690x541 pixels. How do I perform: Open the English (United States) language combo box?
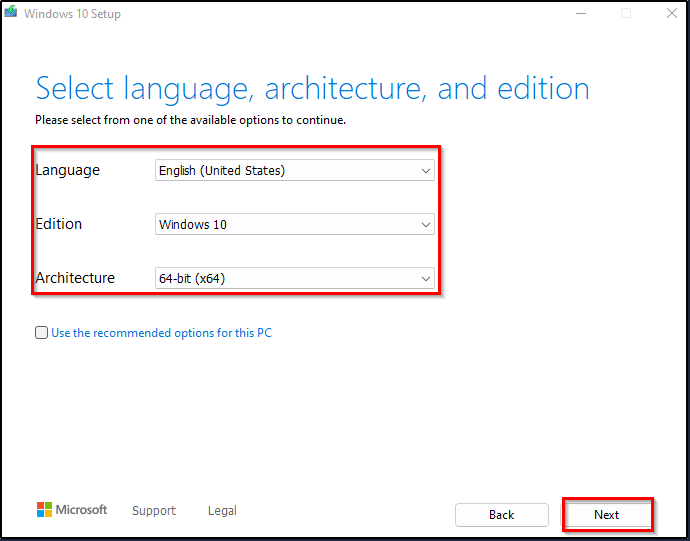(x=295, y=170)
